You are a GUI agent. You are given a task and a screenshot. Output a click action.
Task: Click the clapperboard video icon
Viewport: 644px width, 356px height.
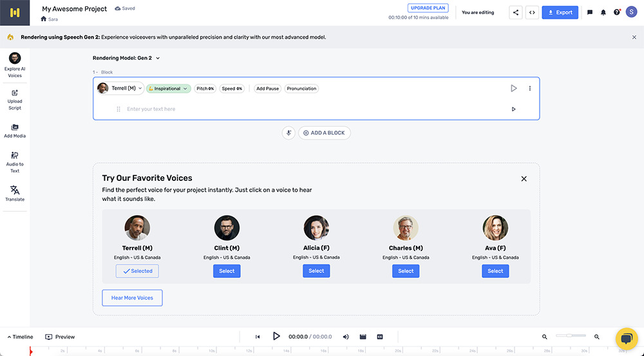point(363,337)
